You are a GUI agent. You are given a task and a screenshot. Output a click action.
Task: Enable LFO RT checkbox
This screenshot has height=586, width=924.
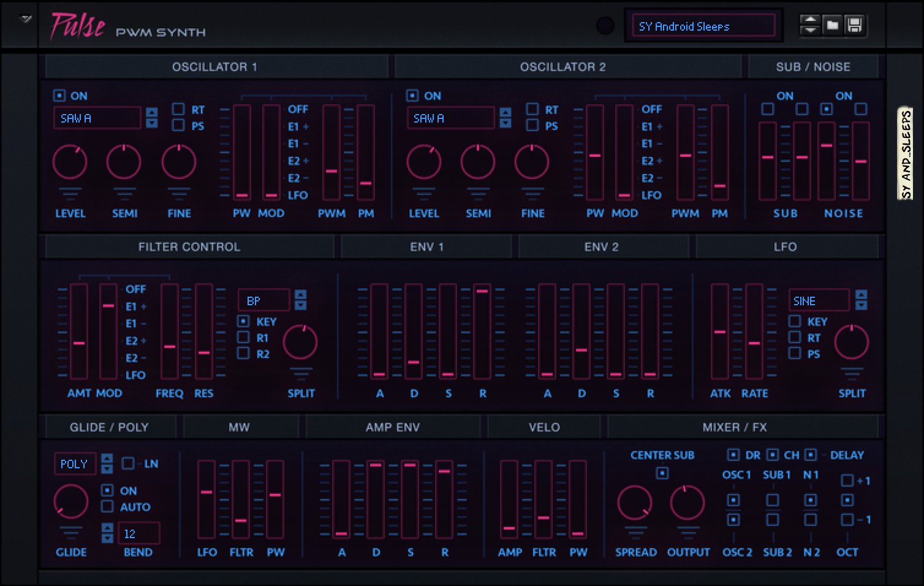[795, 337]
